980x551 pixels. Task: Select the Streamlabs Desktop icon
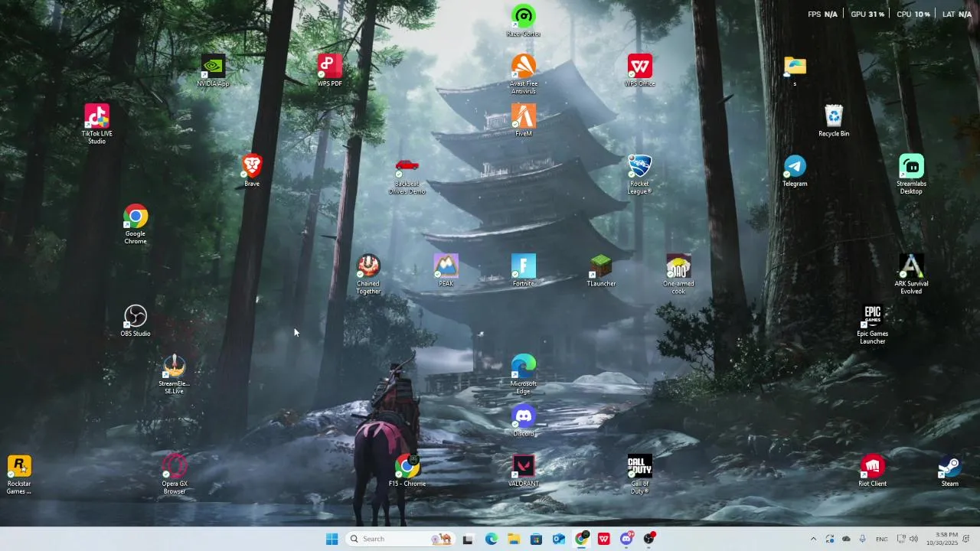[x=911, y=174]
